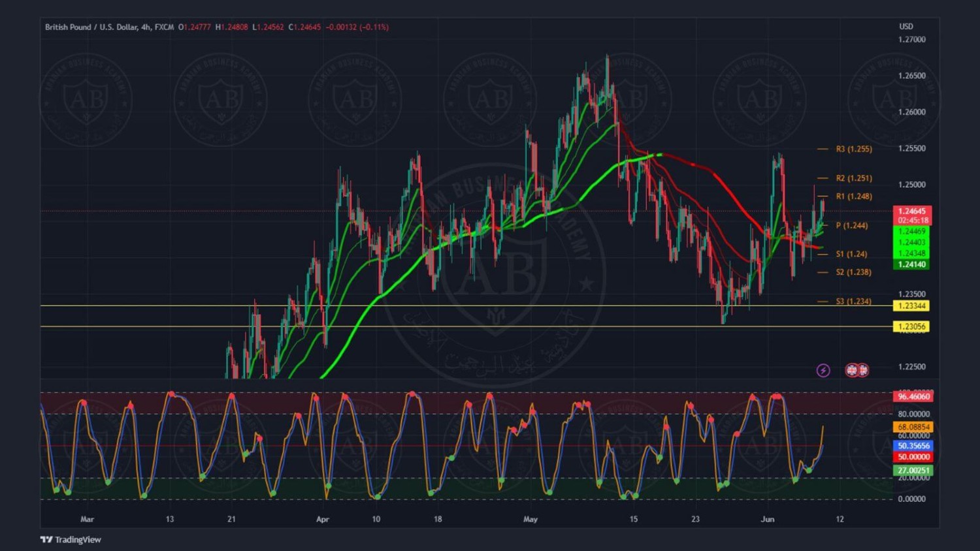
Task: Click the 13 date label on time axis
Action: coord(170,520)
